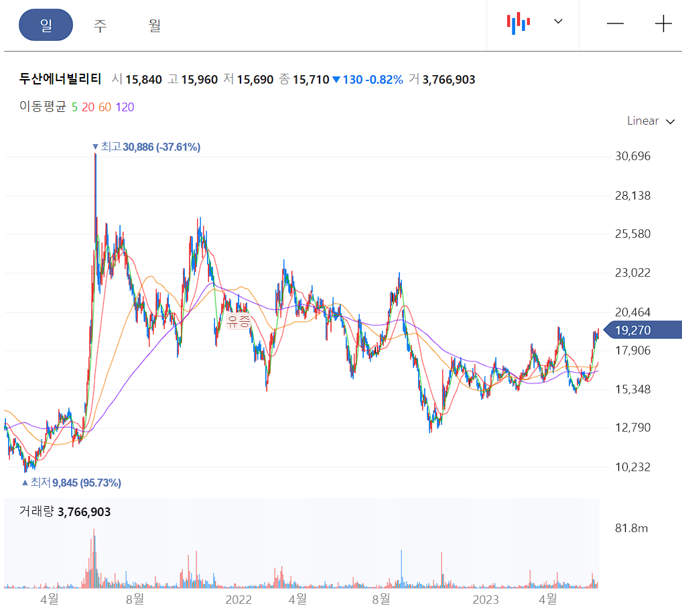This screenshot has width=682, height=616.
Task: Click the 12,790 price axis label
Action: click(x=632, y=428)
